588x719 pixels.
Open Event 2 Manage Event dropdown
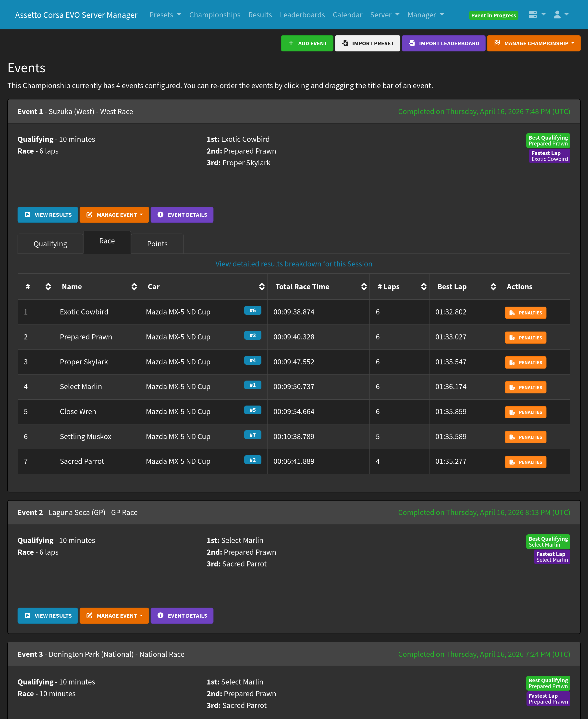pos(114,615)
